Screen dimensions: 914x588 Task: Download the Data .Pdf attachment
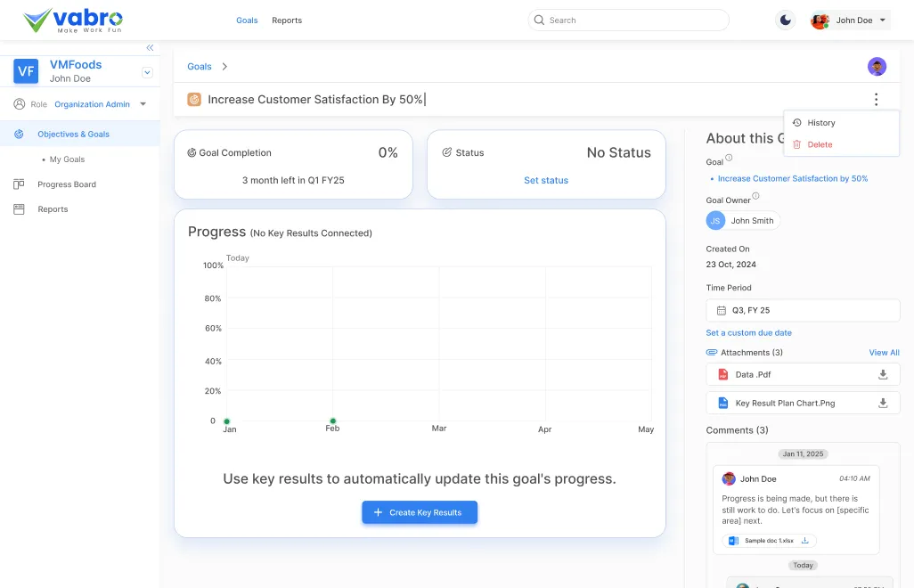tap(883, 375)
